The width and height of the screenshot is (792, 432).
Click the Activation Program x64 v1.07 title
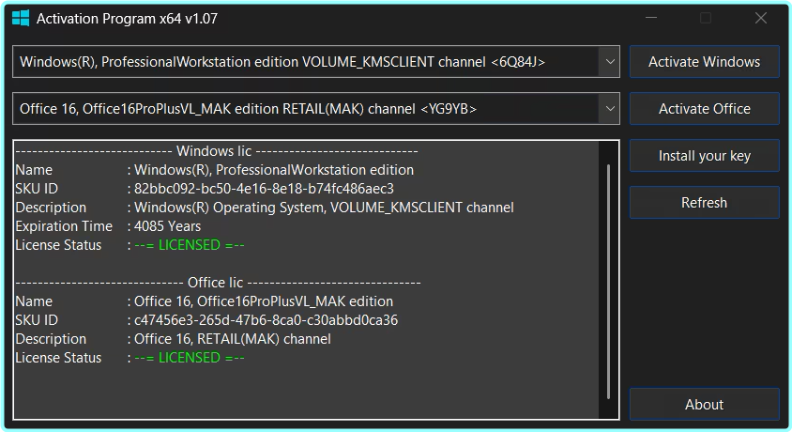pyautogui.click(x=127, y=19)
